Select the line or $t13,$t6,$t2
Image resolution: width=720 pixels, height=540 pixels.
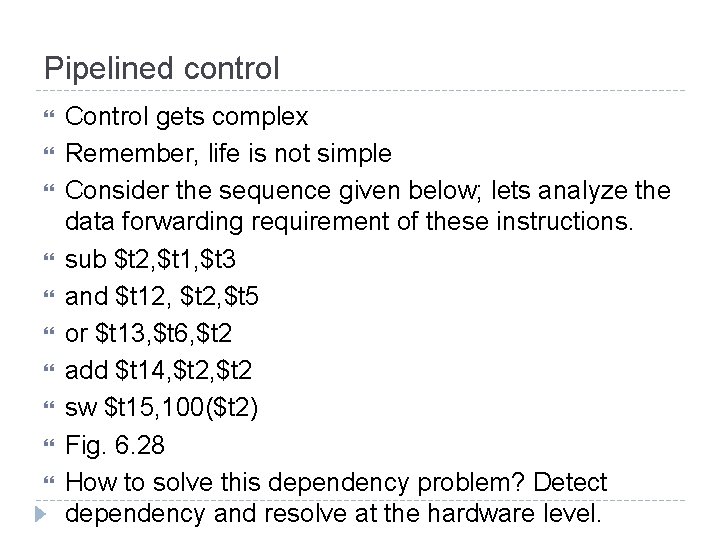[149, 333]
